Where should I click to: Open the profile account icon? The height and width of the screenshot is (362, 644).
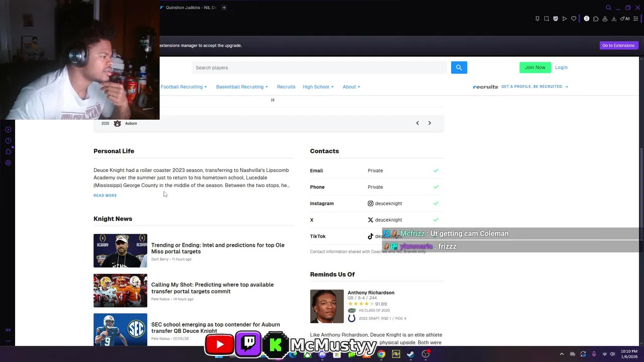pyautogui.click(x=605, y=19)
